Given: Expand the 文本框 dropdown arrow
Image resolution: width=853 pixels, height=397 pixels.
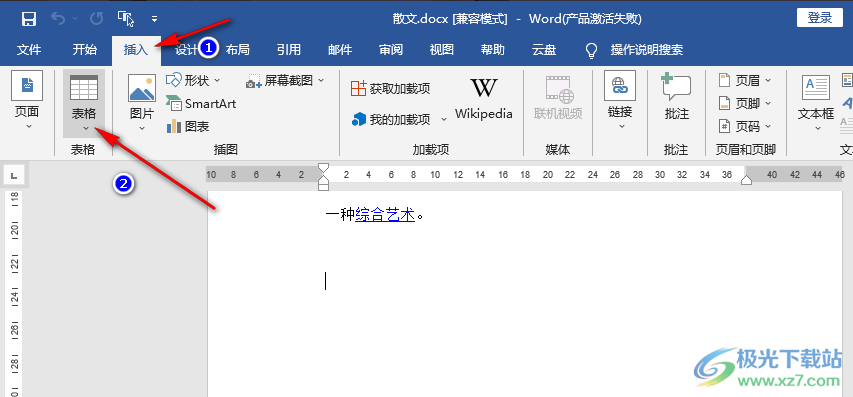Looking at the screenshot, I should pyautogui.click(x=818, y=129).
